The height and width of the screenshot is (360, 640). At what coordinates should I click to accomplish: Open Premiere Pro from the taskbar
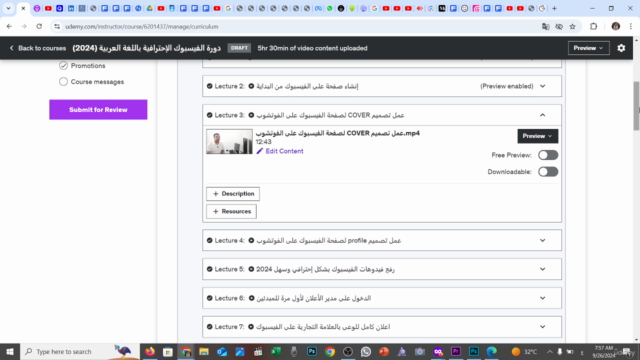click(456, 351)
